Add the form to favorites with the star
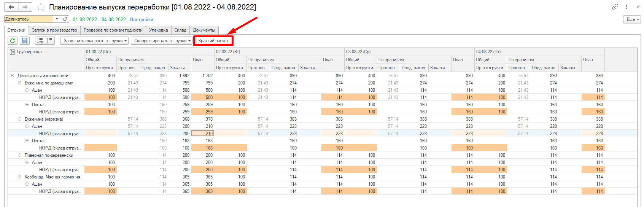The height and width of the screenshot is (207, 644). point(41,7)
